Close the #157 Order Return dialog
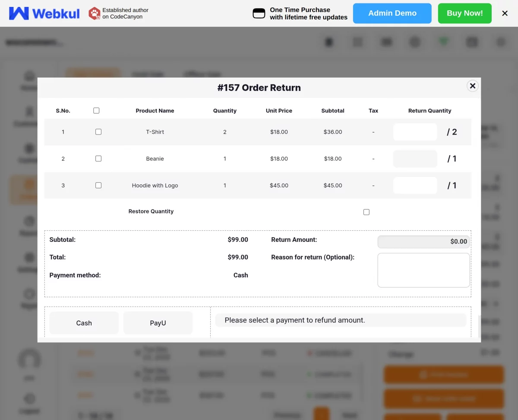Image resolution: width=518 pixels, height=420 pixels. point(472,86)
